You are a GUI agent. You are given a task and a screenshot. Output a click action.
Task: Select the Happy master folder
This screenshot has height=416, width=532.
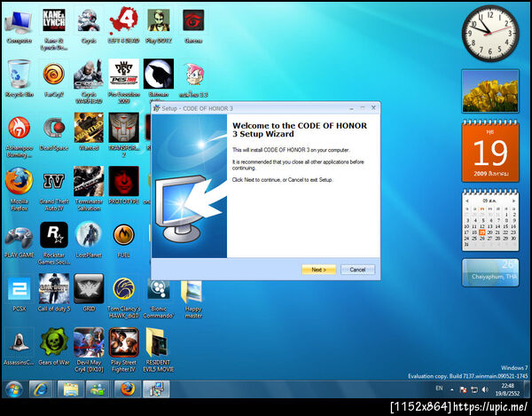click(193, 299)
